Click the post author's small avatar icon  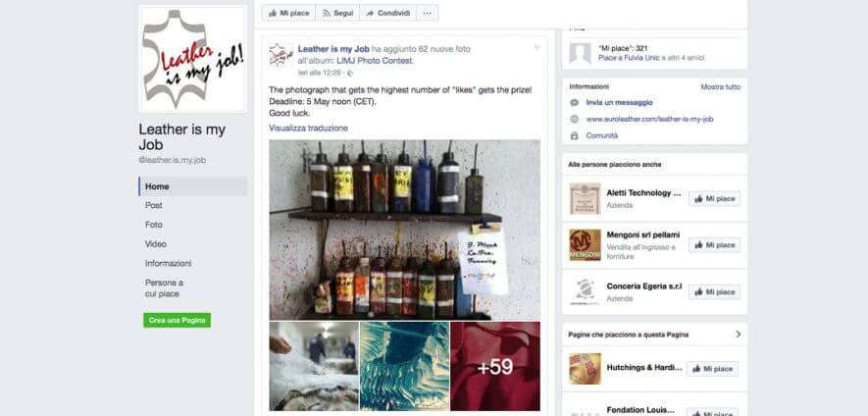tap(281, 55)
